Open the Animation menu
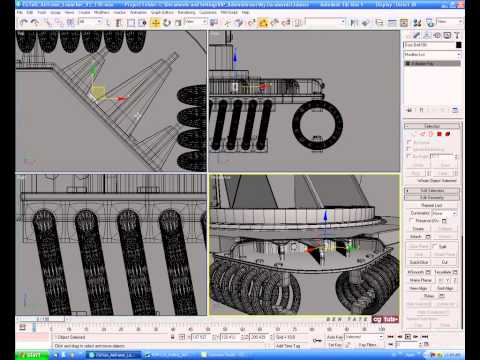This screenshot has height=360, width=480. point(138,12)
